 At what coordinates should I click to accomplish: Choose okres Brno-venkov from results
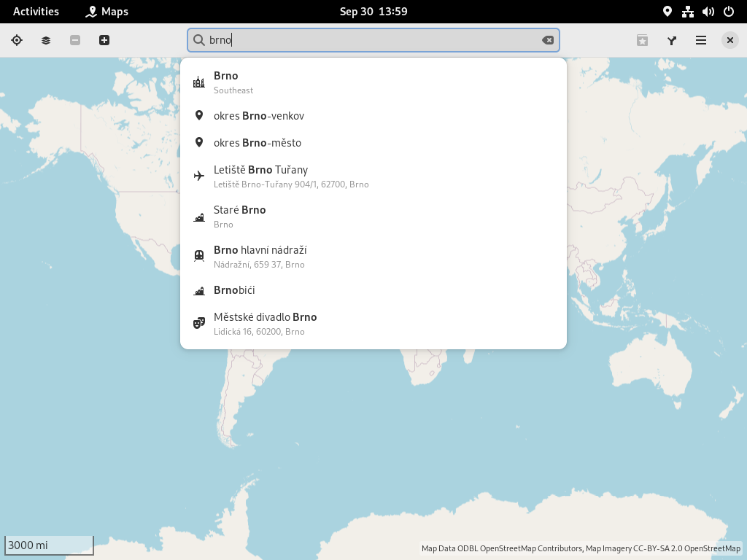click(373, 116)
